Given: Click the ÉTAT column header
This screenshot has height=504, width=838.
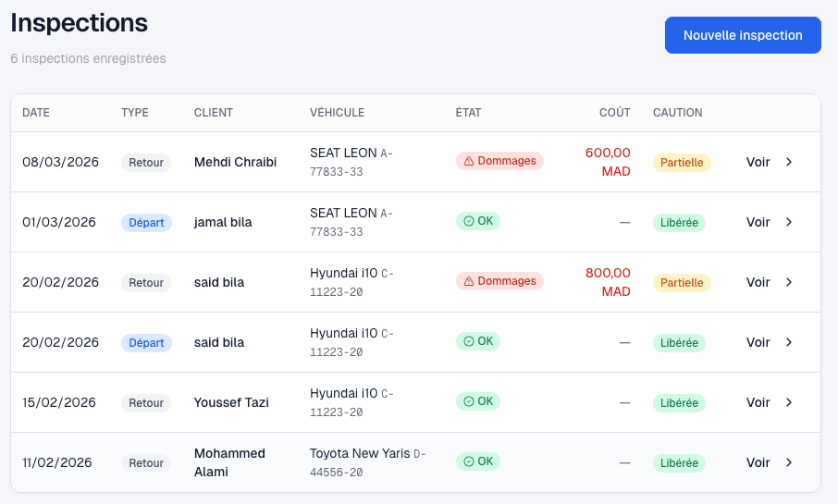Looking at the screenshot, I should tap(468, 113).
